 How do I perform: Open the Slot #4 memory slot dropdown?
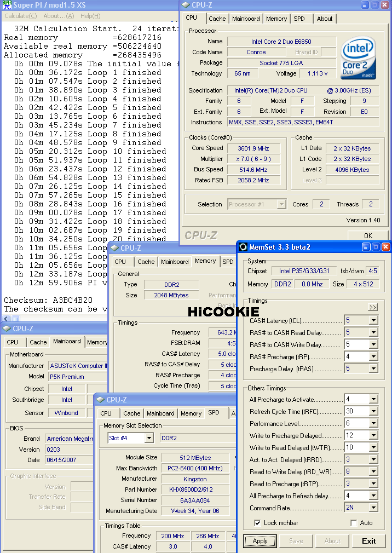tap(148, 438)
